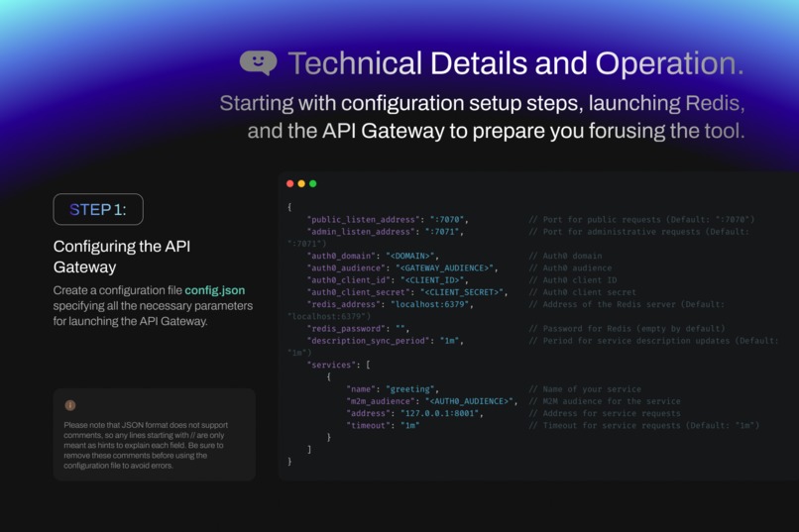Click the red close dot of code window
Screen dimensions: 799x532
[x=289, y=184]
